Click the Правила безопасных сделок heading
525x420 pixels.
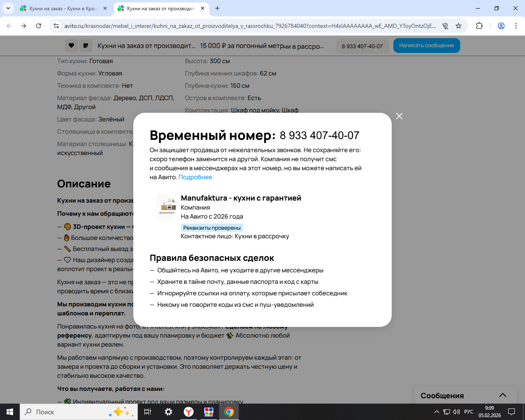click(x=212, y=258)
